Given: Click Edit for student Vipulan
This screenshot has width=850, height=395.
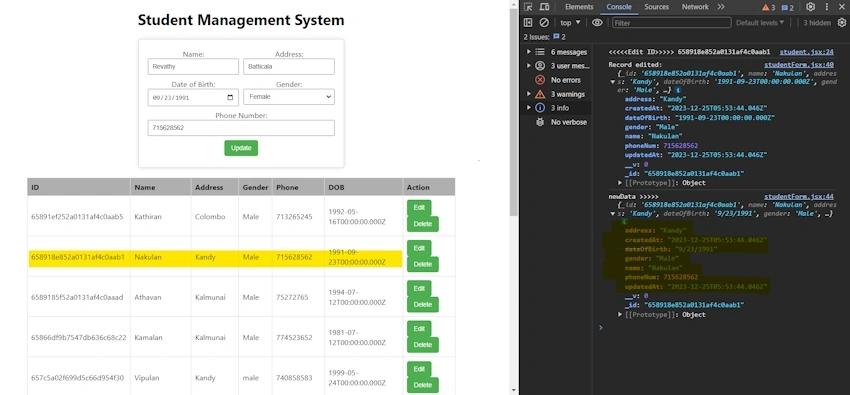Looking at the screenshot, I should pos(419,369).
